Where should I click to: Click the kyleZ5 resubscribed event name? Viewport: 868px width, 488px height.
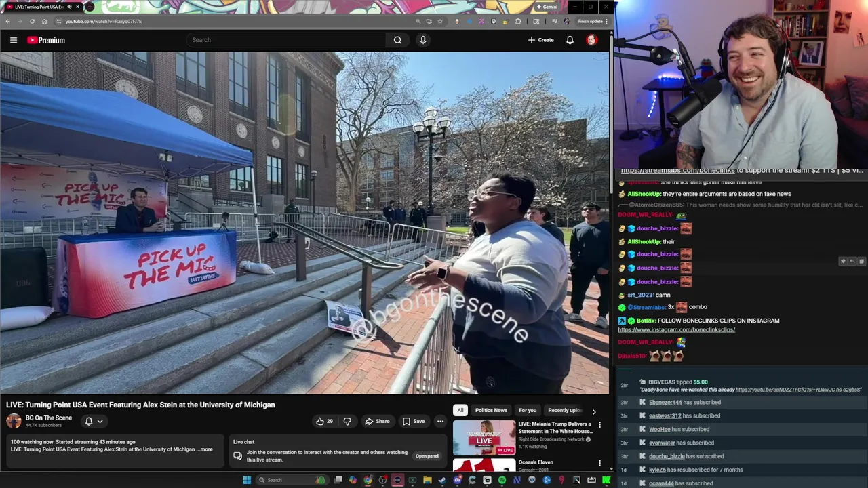coord(657,470)
